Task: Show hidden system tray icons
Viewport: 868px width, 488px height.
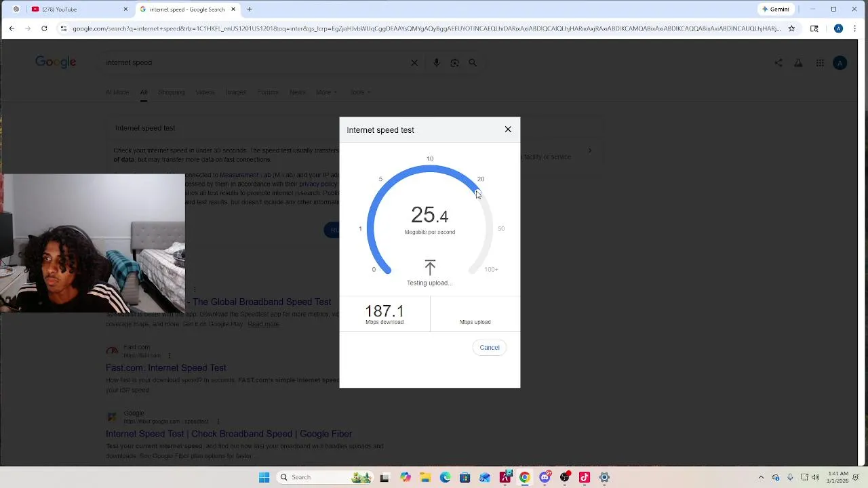Action: point(761,478)
